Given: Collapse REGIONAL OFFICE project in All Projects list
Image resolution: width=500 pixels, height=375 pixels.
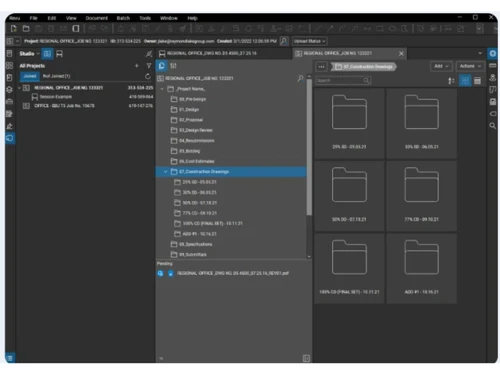Looking at the screenshot, I should coord(19,88).
